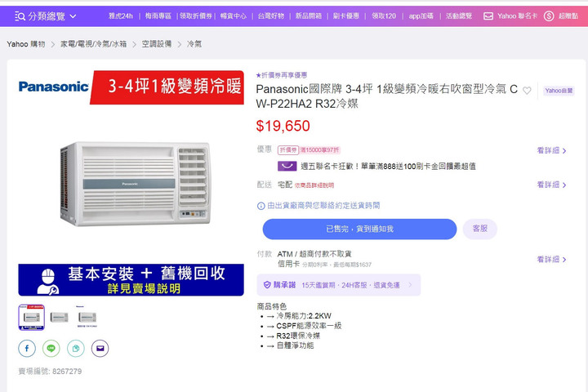This screenshot has width=588, height=392.
Task: Copy product link with copy icon
Action: [76, 349]
